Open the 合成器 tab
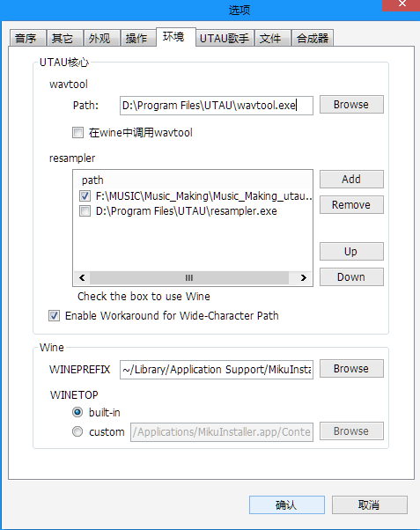The image size is (420, 530). click(313, 38)
